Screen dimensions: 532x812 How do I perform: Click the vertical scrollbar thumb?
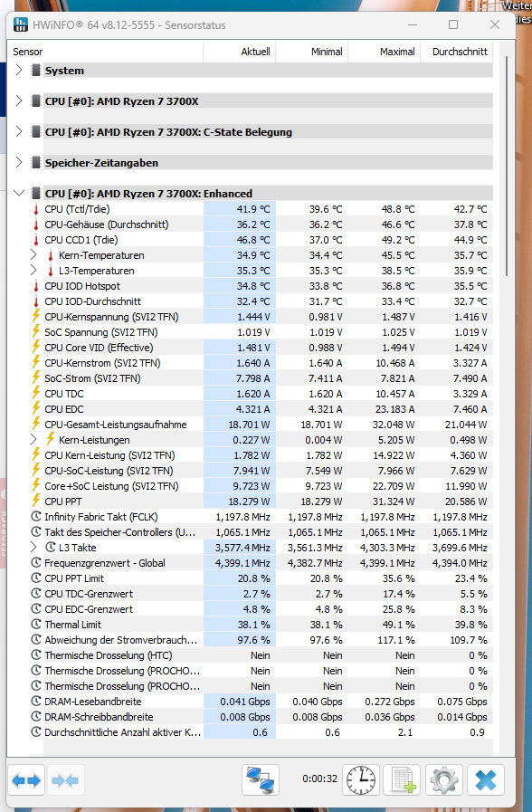point(508,167)
